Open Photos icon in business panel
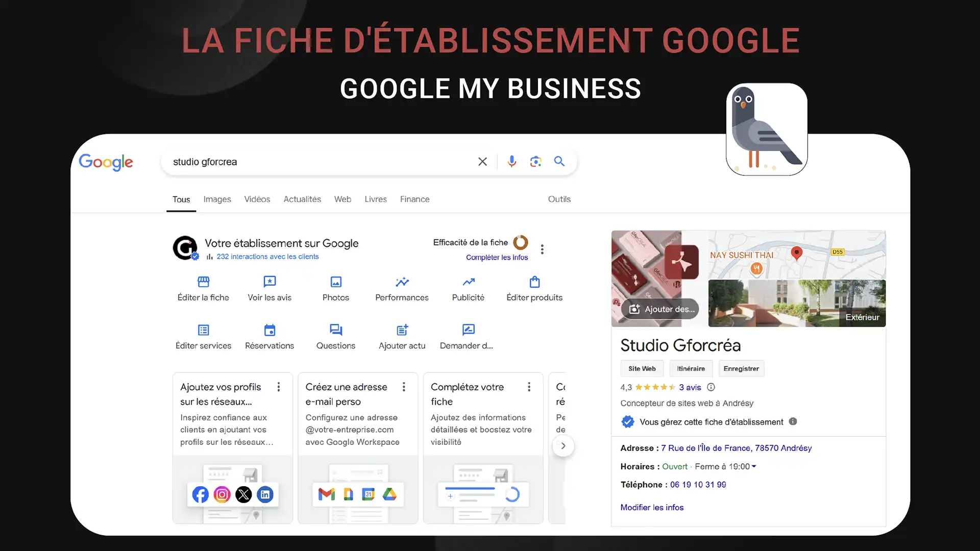Screen dimensions: 980x551 click(336, 282)
